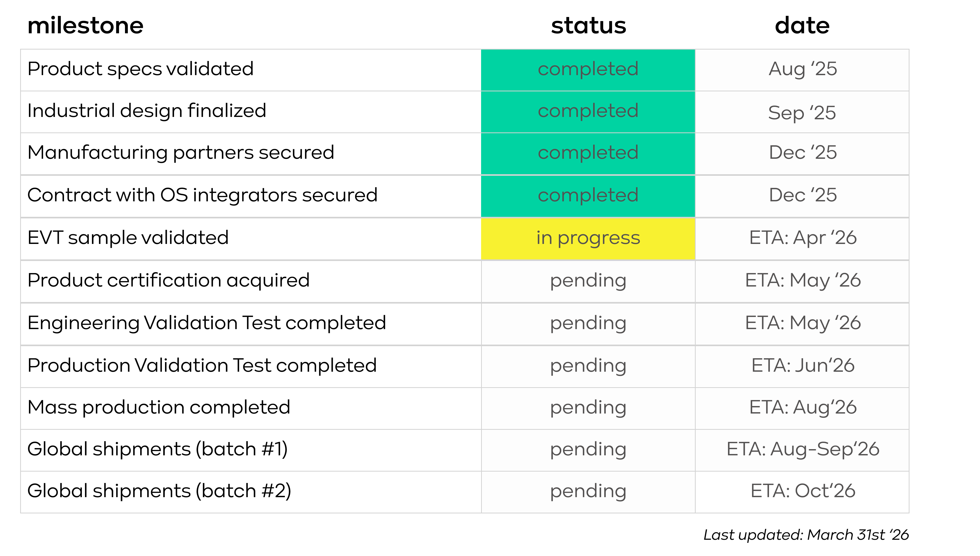Select Global shipments (batch #1) milestone

[157, 449]
